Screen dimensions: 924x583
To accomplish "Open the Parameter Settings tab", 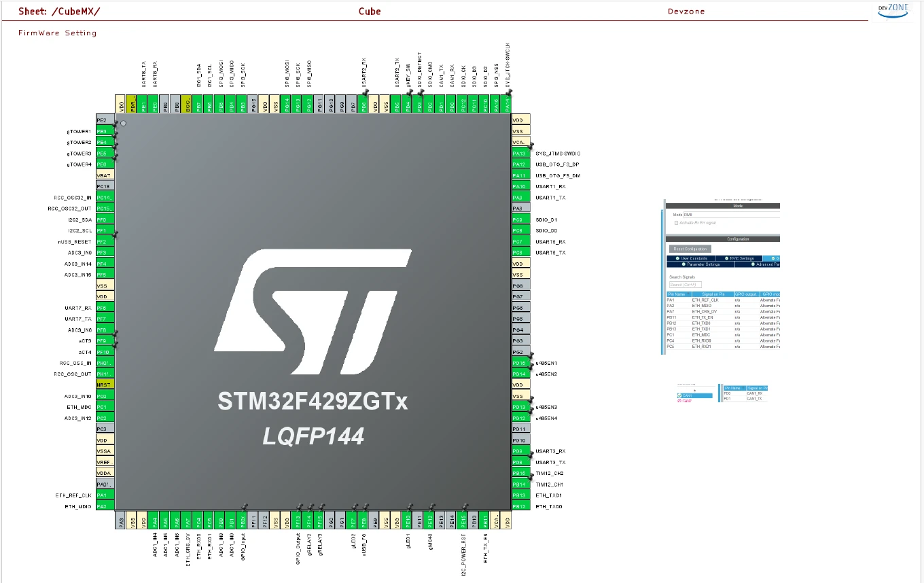I will [700, 264].
